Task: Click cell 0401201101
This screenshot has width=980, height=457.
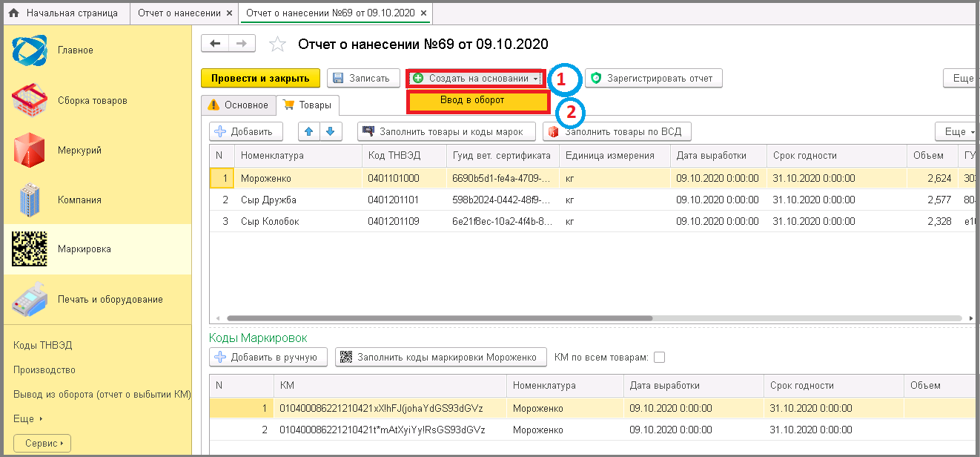Action: (403, 200)
